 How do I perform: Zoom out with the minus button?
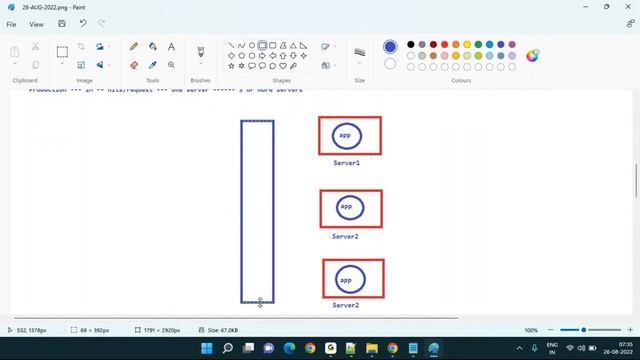pyautogui.click(x=550, y=330)
